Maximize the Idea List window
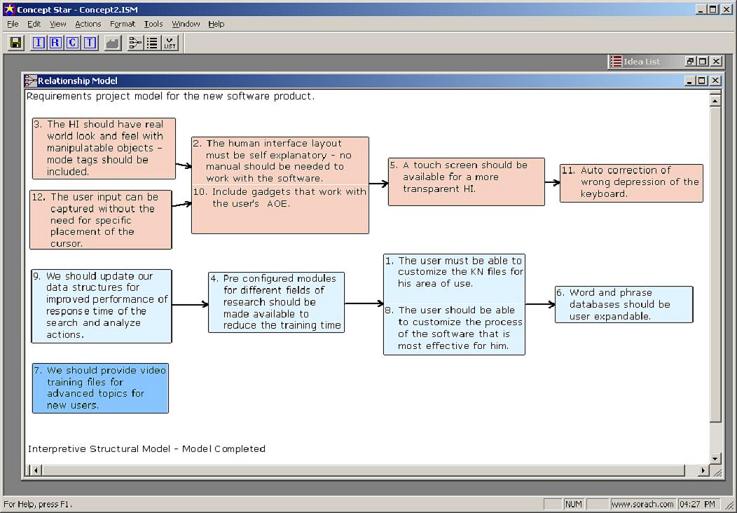 click(x=703, y=61)
